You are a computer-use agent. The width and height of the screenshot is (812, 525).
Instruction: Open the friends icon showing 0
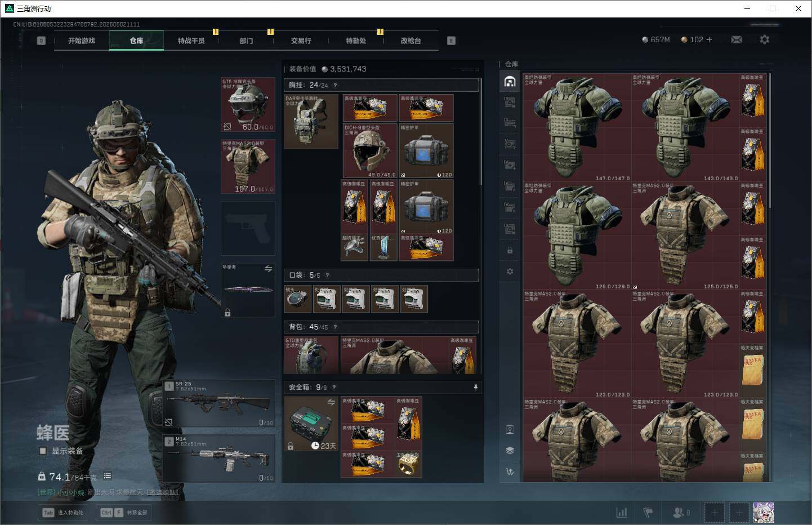(x=681, y=513)
